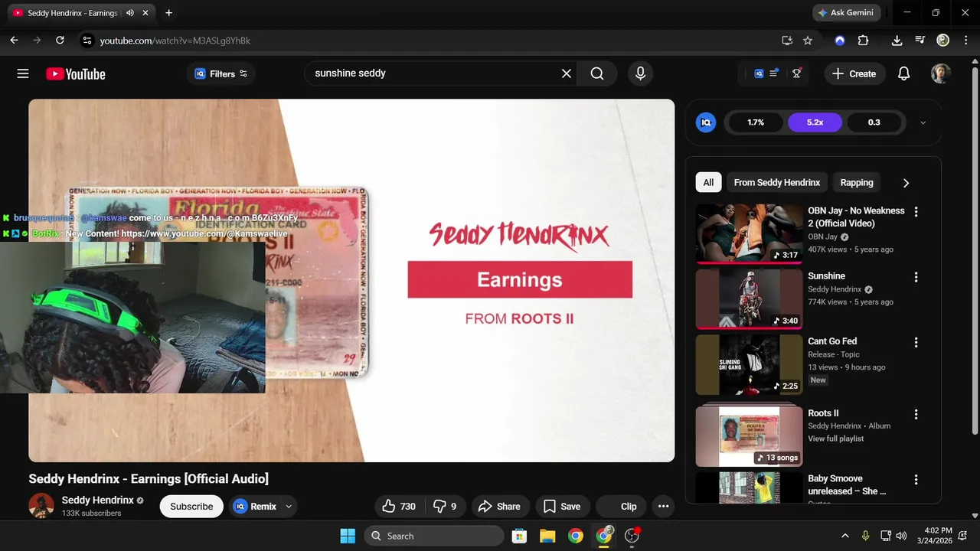Screen dimensions: 980x551
Task: Select the 'All' chip filter
Action: (708, 182)
